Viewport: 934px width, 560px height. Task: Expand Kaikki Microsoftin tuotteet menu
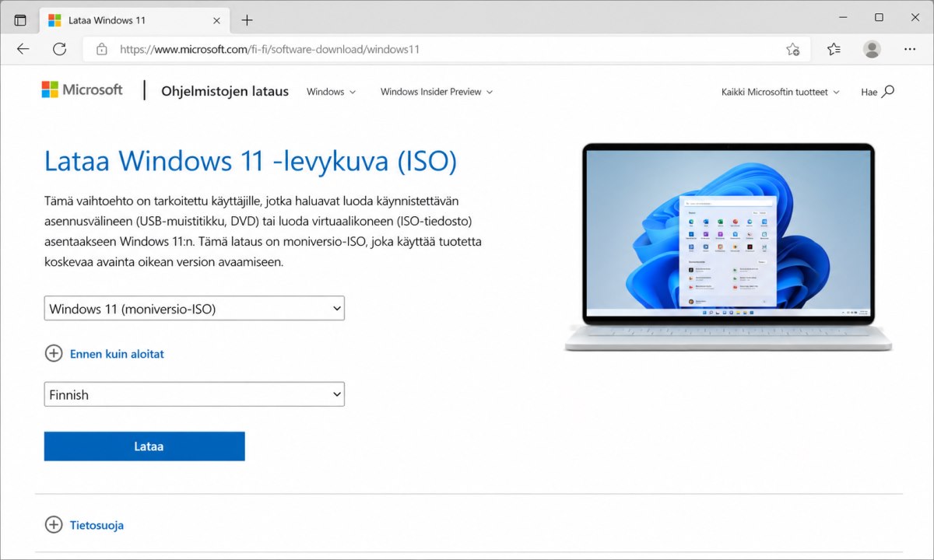point(781,92)
